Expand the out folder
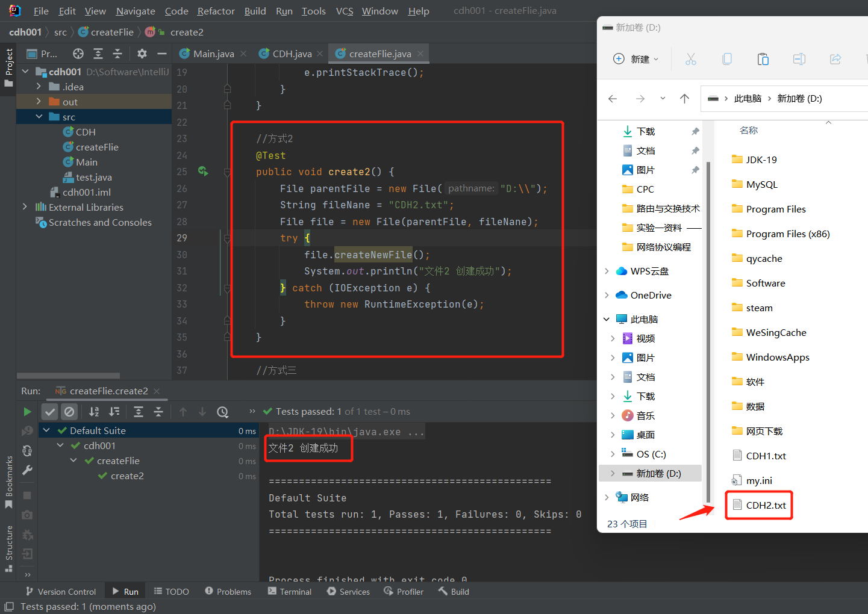Viewport: 868px width, 614px height. (x=39, y=102)
